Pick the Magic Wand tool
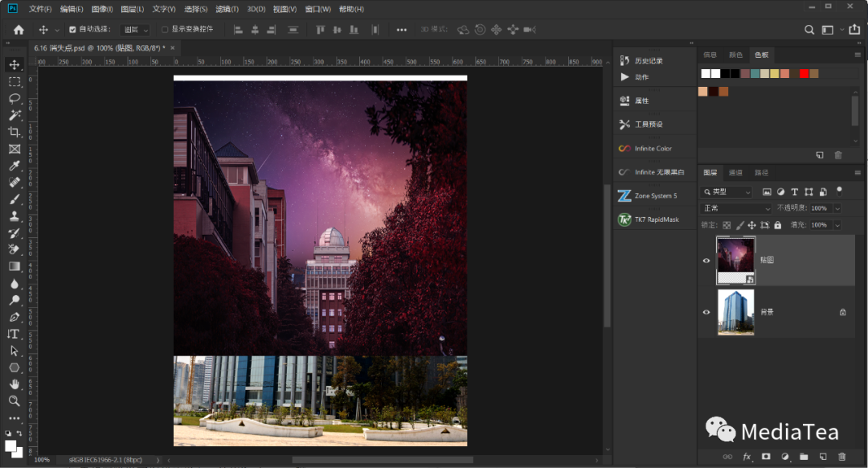The image size is (868, 468). pyautogui.click(x=14, y=115)
